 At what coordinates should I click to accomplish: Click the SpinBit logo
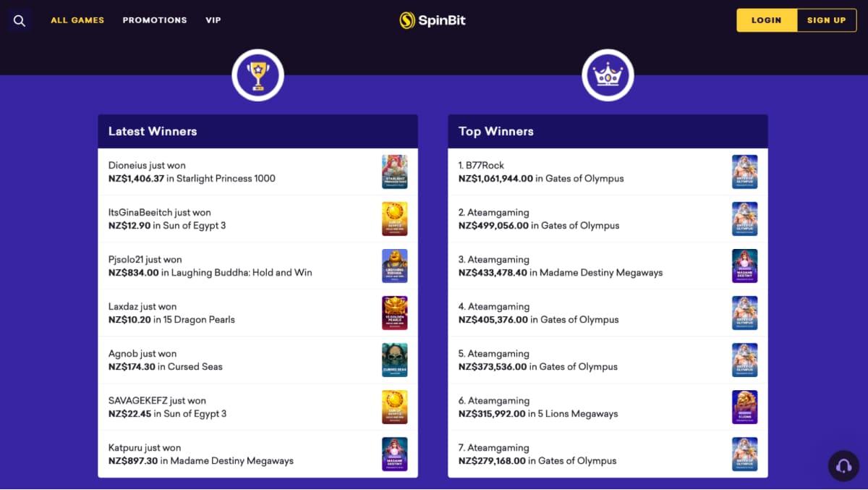coord(433,20)
